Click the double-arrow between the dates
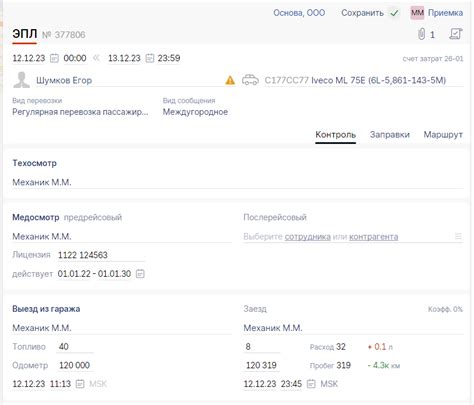The height and width of the screenshot is (405, 474). [96, 58]
